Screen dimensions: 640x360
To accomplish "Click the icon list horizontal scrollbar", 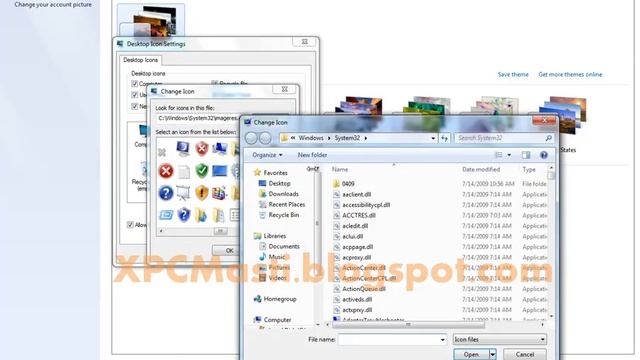I will [220, 231].
